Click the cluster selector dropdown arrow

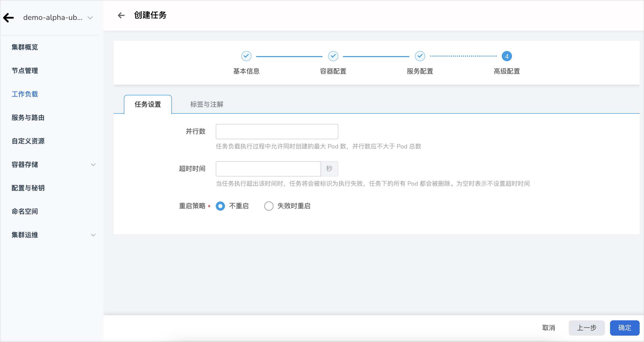pos(91,17)
